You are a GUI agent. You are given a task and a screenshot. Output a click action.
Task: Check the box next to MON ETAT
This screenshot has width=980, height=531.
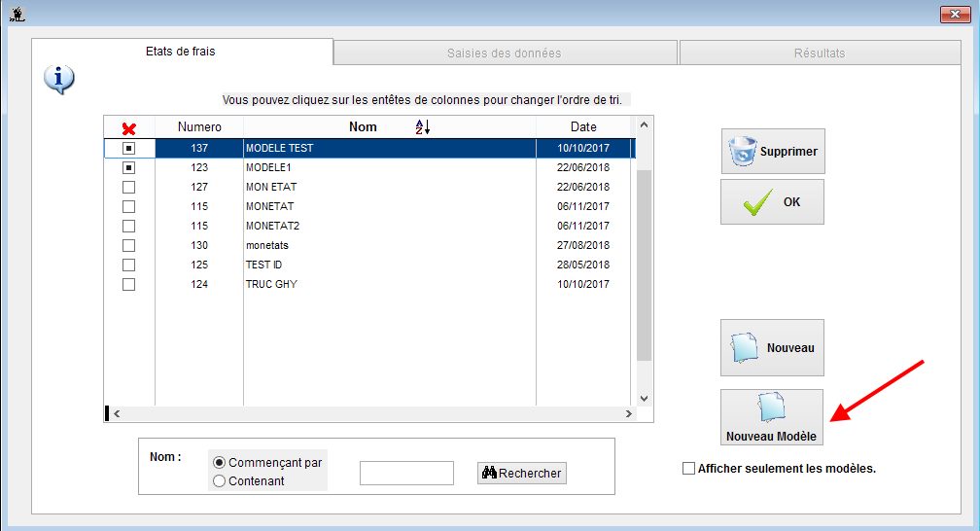click(x=128, y=187)
